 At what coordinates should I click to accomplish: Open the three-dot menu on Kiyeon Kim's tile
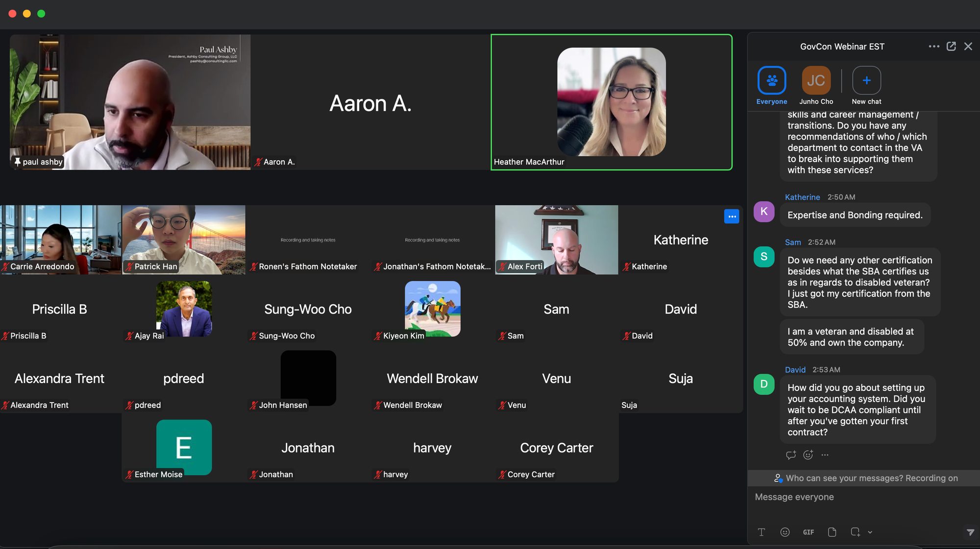pyautogui.click(x=732, y=216)
